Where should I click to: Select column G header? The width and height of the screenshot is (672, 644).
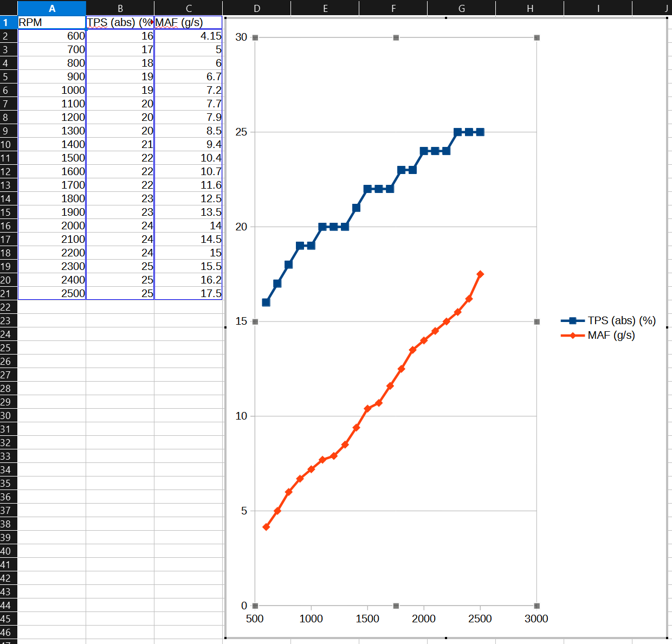pos(462,8)
